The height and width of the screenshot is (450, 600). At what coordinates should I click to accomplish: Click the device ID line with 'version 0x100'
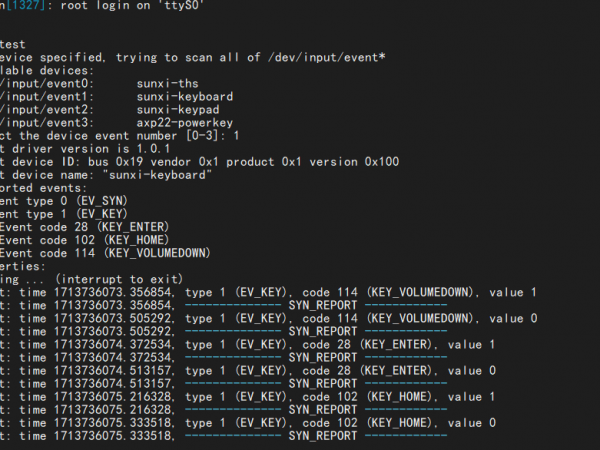pos(200,161)
